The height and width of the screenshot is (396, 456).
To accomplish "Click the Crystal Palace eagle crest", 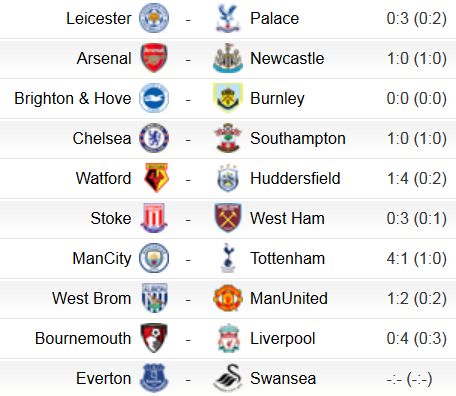I will [228, 18].
